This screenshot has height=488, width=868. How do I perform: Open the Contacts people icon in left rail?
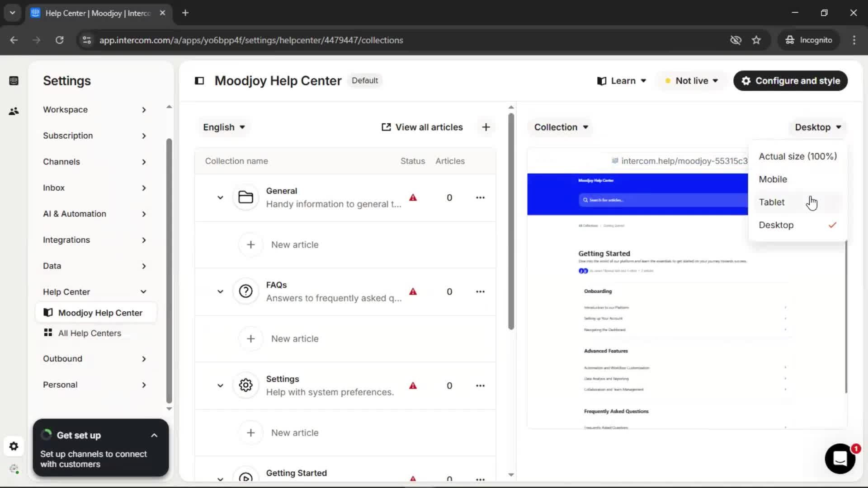[14, 111]
